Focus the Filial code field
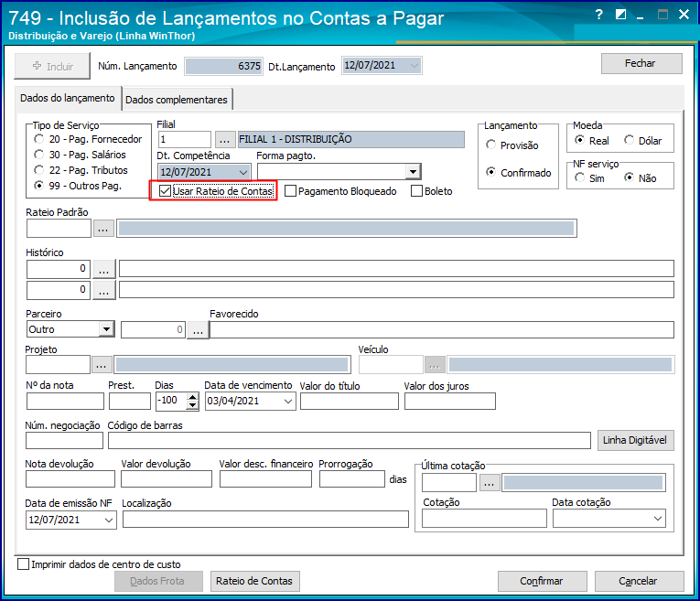Image resolution: width=700 pixels, height=601 pixels. [x=185, y=140]
